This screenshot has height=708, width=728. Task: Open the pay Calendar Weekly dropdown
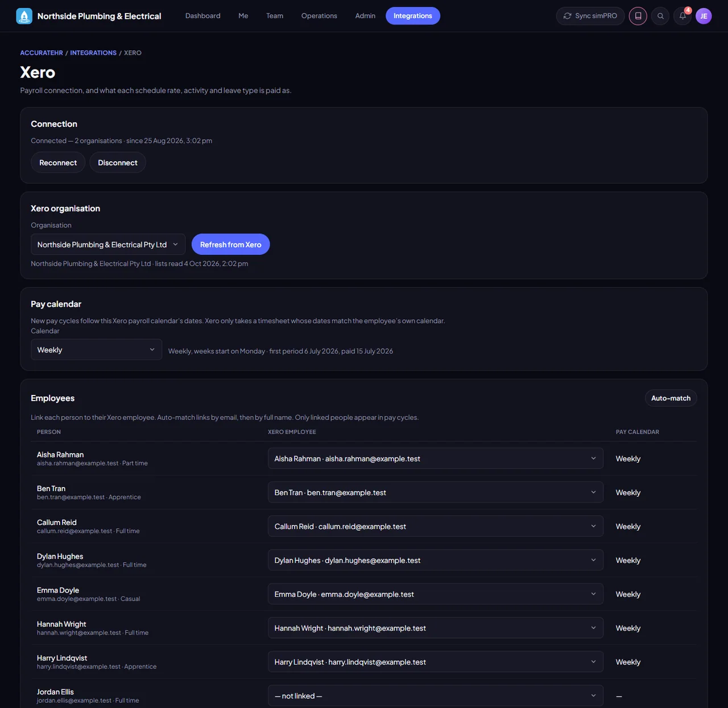[x=97, y=350]
